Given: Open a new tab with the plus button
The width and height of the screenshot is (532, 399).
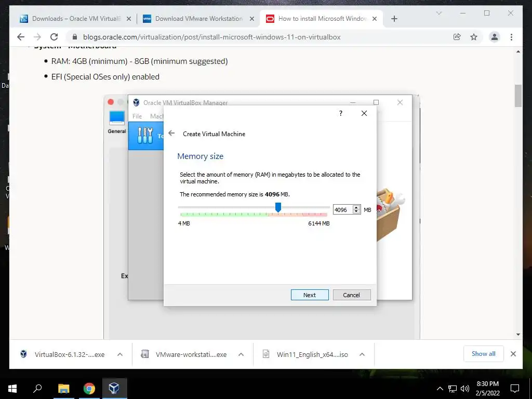Looking at the screenshot, I should coord(394,19).
